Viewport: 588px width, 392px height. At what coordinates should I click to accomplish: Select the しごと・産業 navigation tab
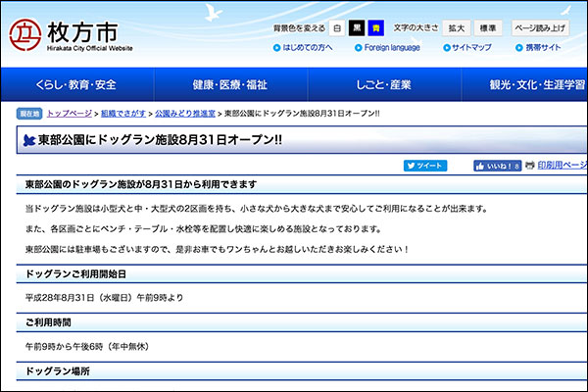click(383, 85)
